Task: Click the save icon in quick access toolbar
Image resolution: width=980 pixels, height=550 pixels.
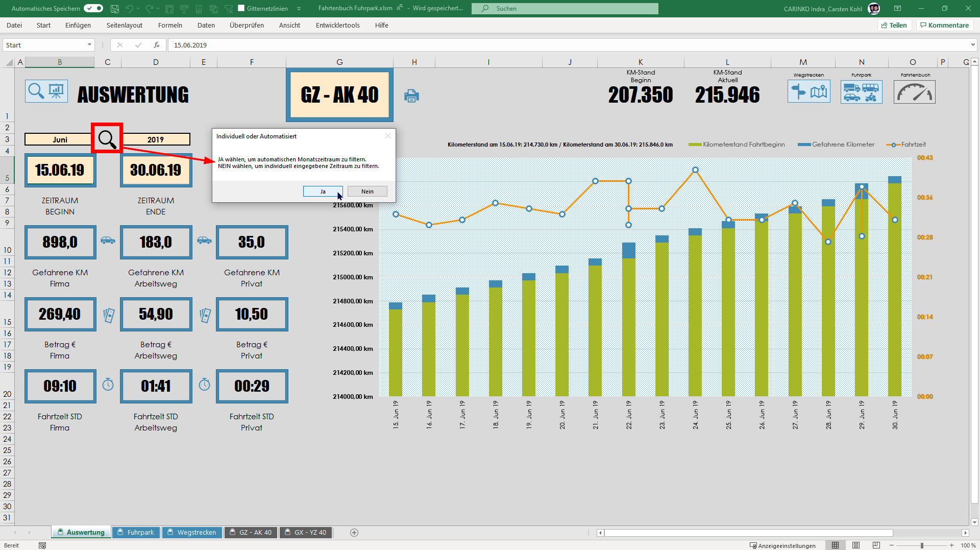Action: click(115, 8)
